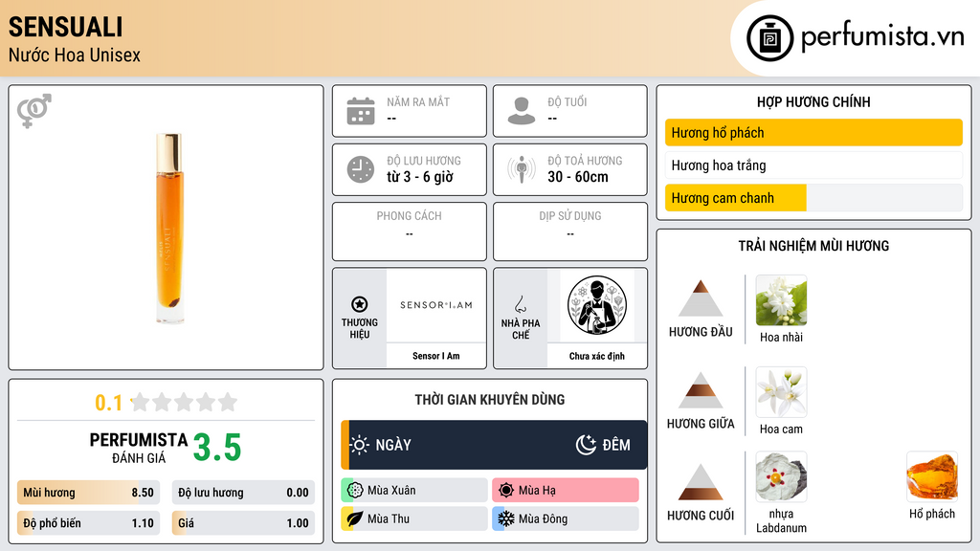
Task: Click the Dịp sử dụng card
Action: [x=570, y=231]
